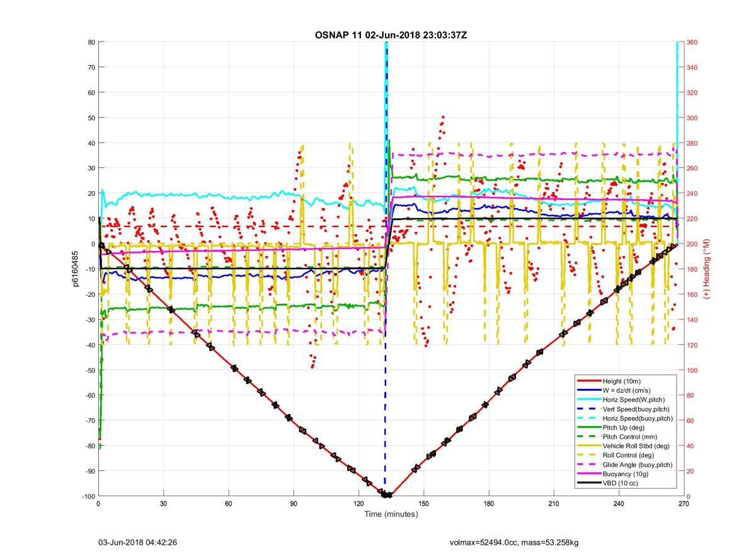This screenshot has height=558, width=756.
Task: Click the left axis tick label -100
Action: pos(88,496)
